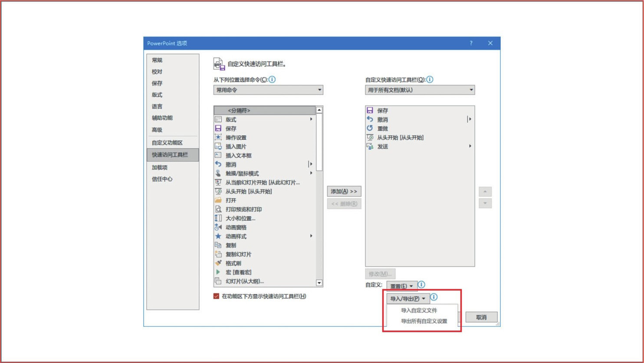
Task: Select the Save icon in the toolbar list on the right
Action: point(370,110)
